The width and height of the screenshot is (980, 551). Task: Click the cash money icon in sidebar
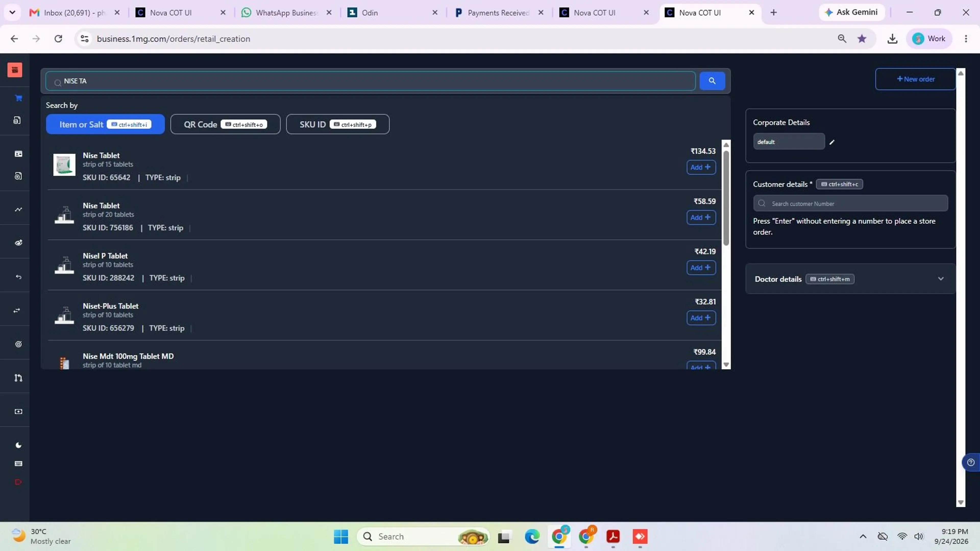[18, 411]
